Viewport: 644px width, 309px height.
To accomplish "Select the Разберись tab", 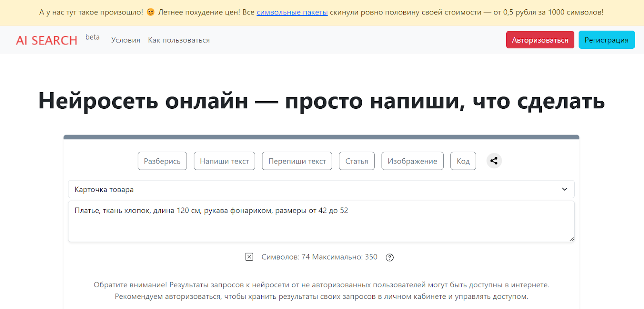I will (x=162, y=161).
